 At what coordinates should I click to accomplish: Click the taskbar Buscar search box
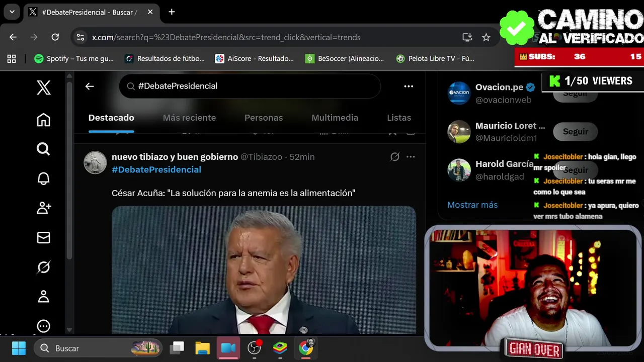coord(99,348)
